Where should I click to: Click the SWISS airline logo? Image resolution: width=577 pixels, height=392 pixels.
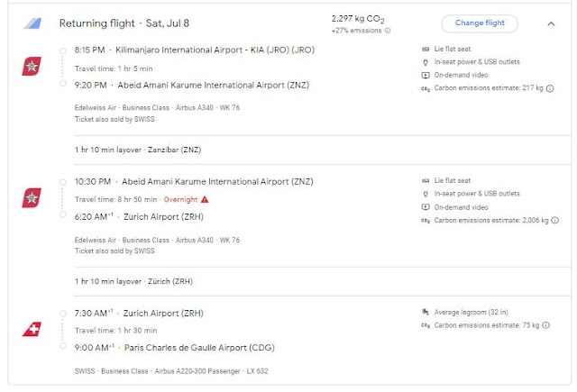[x=31, y=329]
